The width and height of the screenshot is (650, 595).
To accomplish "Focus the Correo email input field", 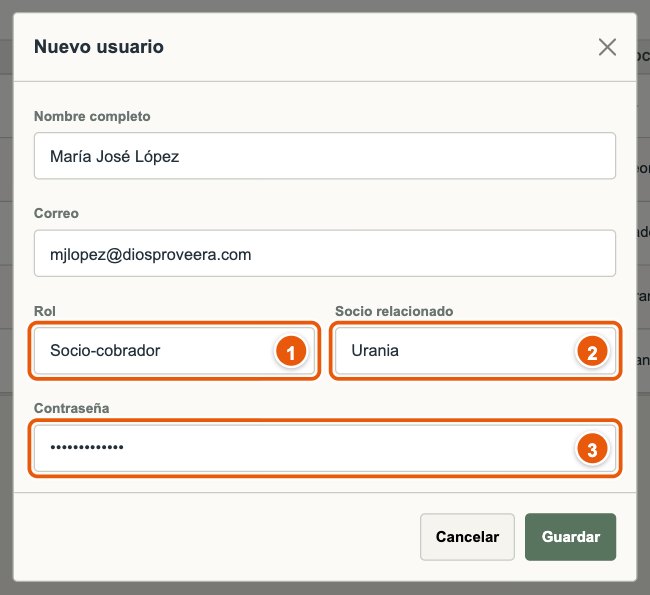I will click(x=325, y=253).
